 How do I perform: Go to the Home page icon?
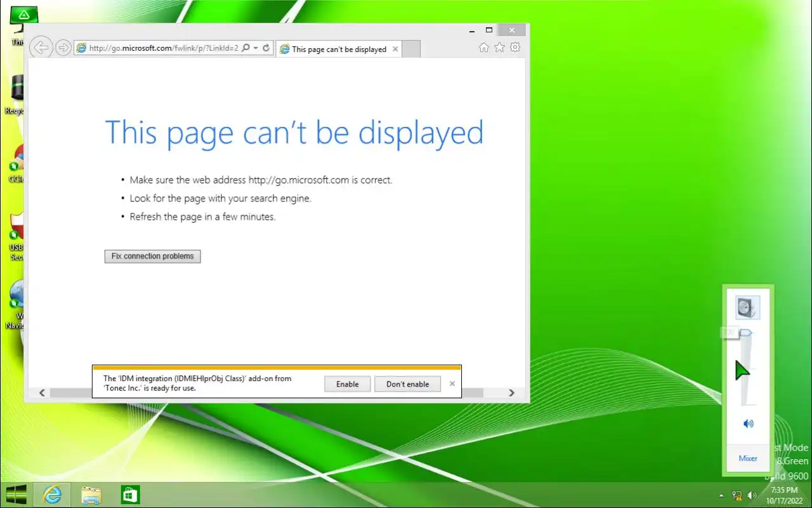point(484,48)
